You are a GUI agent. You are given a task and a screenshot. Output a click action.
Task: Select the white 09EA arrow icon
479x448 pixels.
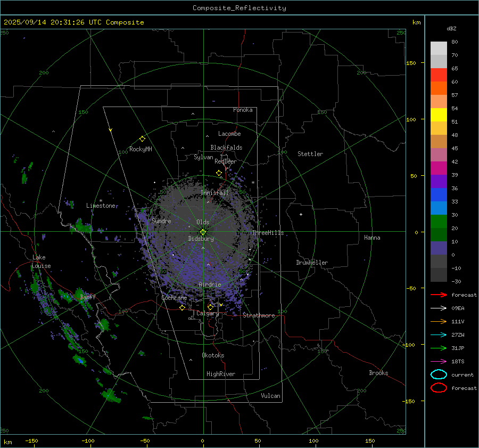(x=439, y=308)
